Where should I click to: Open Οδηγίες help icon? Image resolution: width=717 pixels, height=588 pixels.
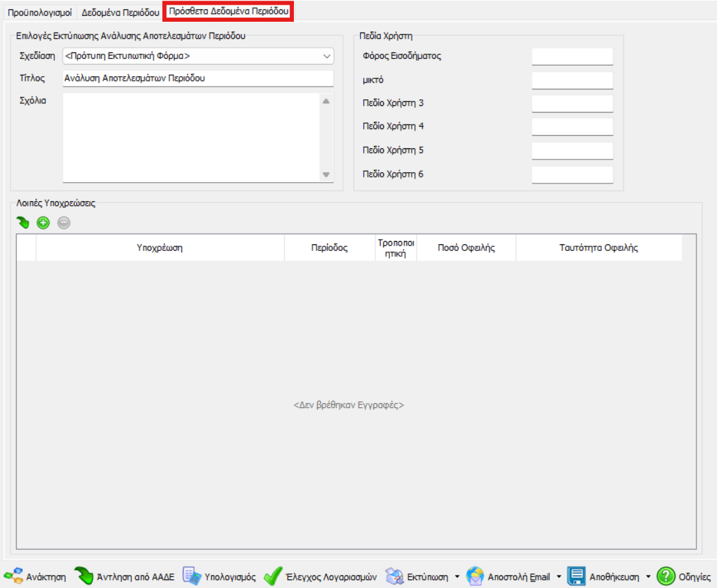[x=665, y=576]
